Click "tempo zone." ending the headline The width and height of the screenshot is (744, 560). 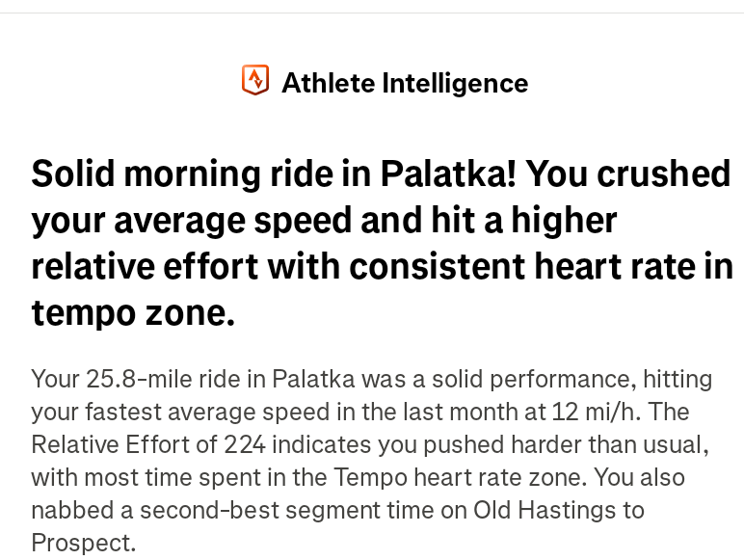[x=133, y=313]
